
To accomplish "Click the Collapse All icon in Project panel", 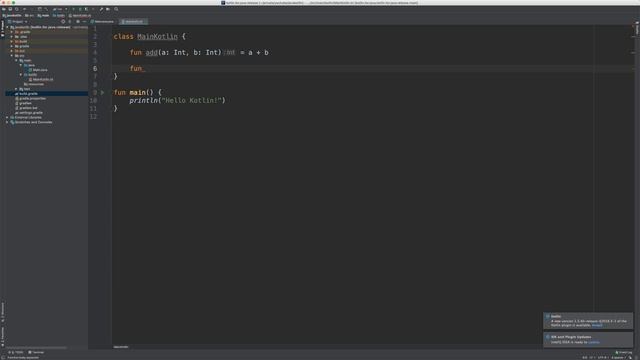I will pyautogui.click(x=70, y=22).
